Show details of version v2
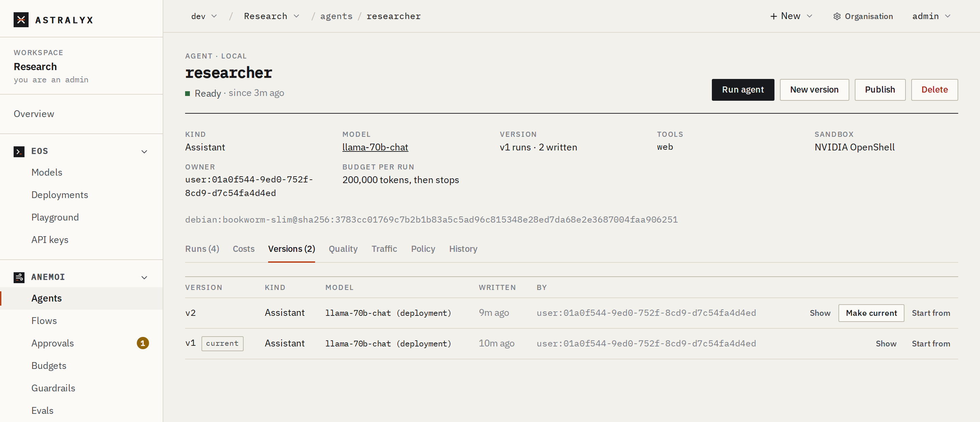The height and width of the screenshot is (422, 980). pyautogui.click(x=820, y=313)
